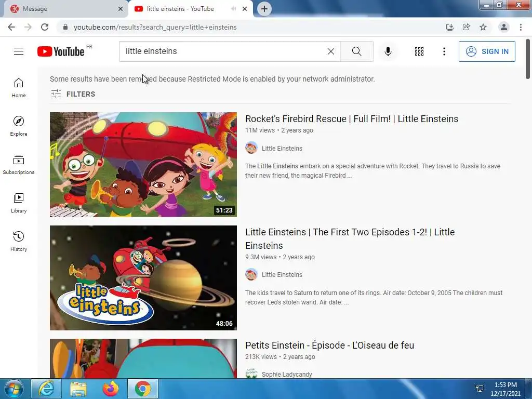Reload the page
Viewport: 532px width, 399px height.
(45, 27)
